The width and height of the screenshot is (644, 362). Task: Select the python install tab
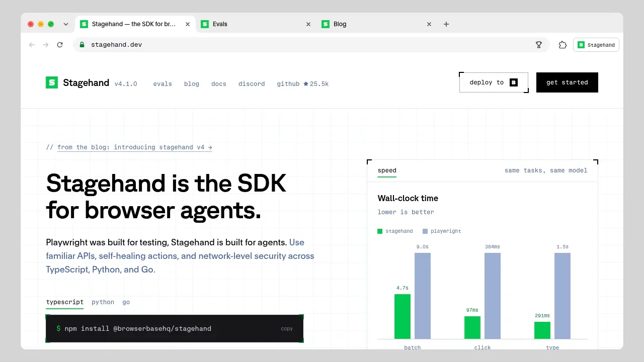(103, 302)
